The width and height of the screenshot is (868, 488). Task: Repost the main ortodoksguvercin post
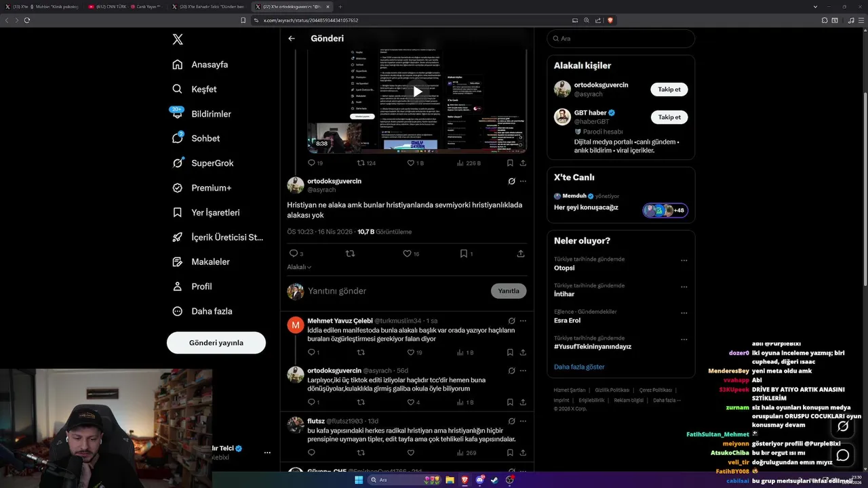pyautogui.click(x=351, y=253)
